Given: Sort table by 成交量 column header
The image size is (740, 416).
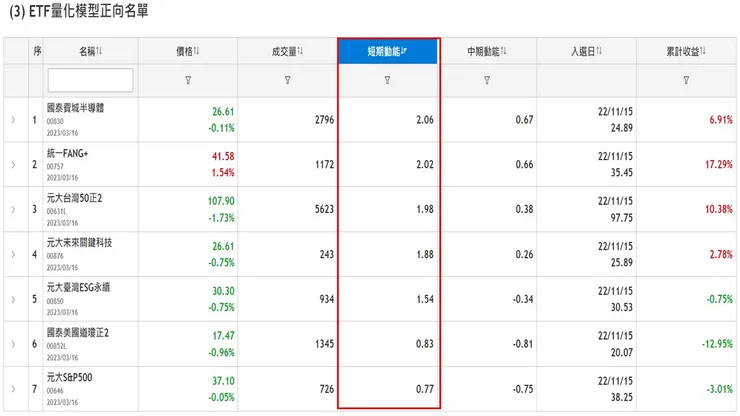Looking at the screenshot, I should coord(287,51).
